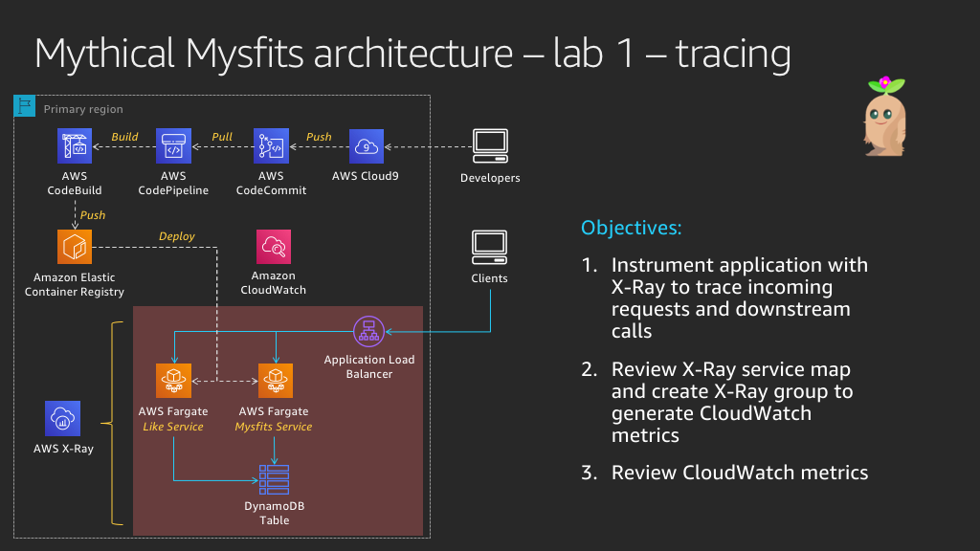Click the AWS X-Ray icon
980x551 pixels.
pos(62,419)
